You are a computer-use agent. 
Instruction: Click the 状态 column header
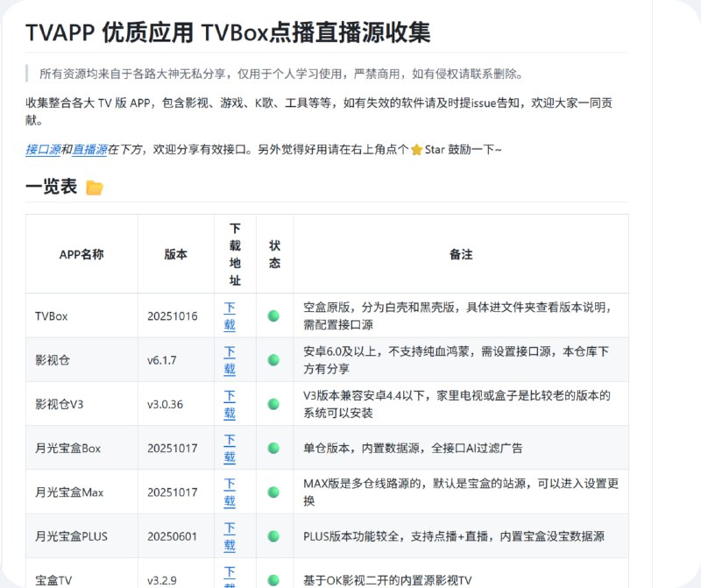[274, 254]
